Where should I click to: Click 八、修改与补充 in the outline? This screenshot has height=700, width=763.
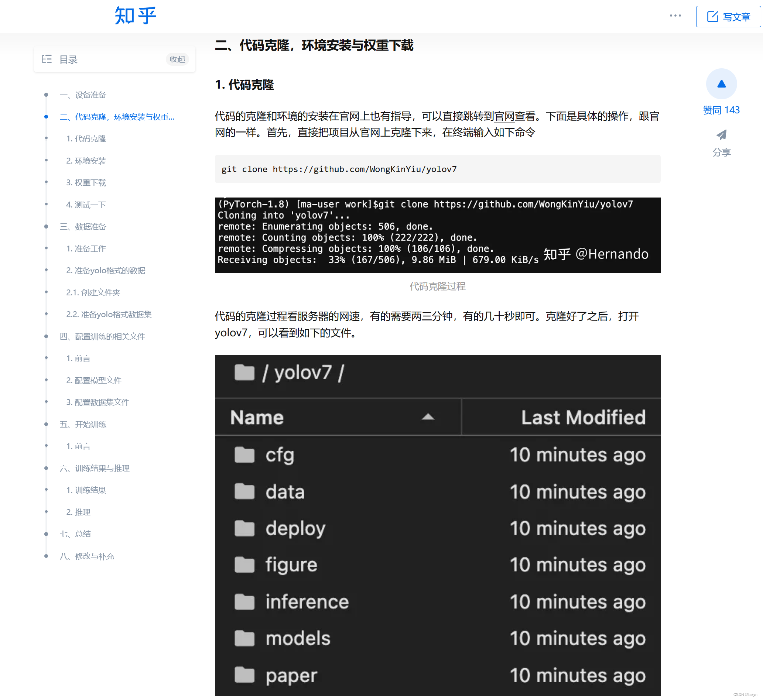[x=87, y=556]
